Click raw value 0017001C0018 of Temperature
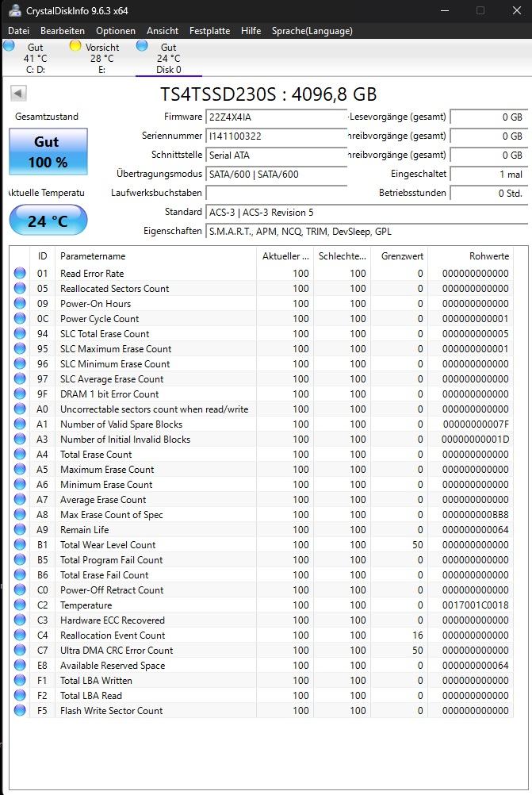This screenshot has height=795, width=532. pos(475,605)
